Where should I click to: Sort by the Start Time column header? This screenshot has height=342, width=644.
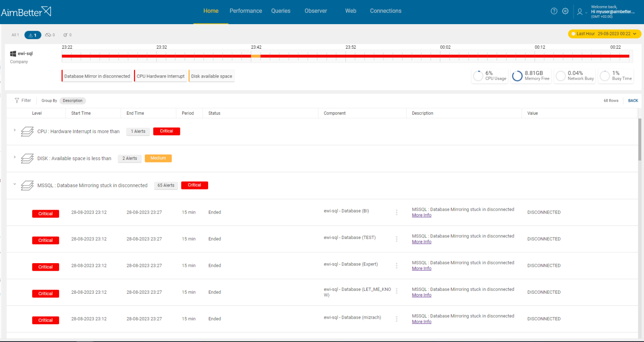click(81, 113)
